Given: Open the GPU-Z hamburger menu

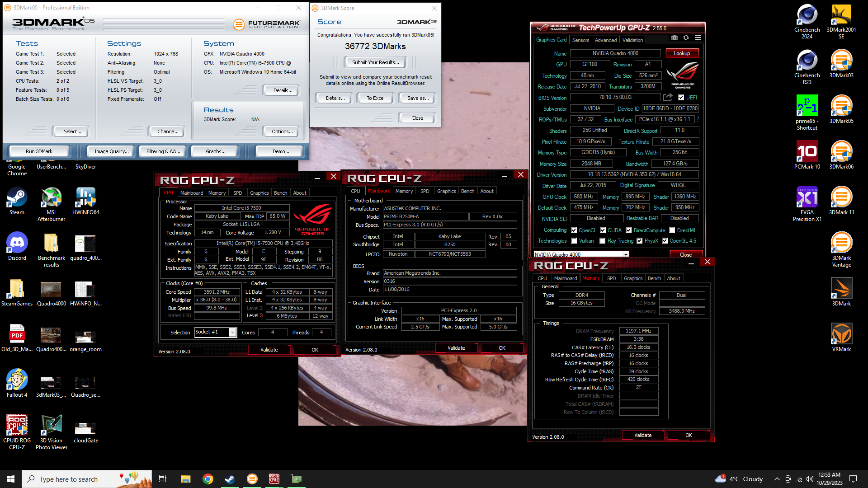Looking at the screenshot, I should coord(698,38).
